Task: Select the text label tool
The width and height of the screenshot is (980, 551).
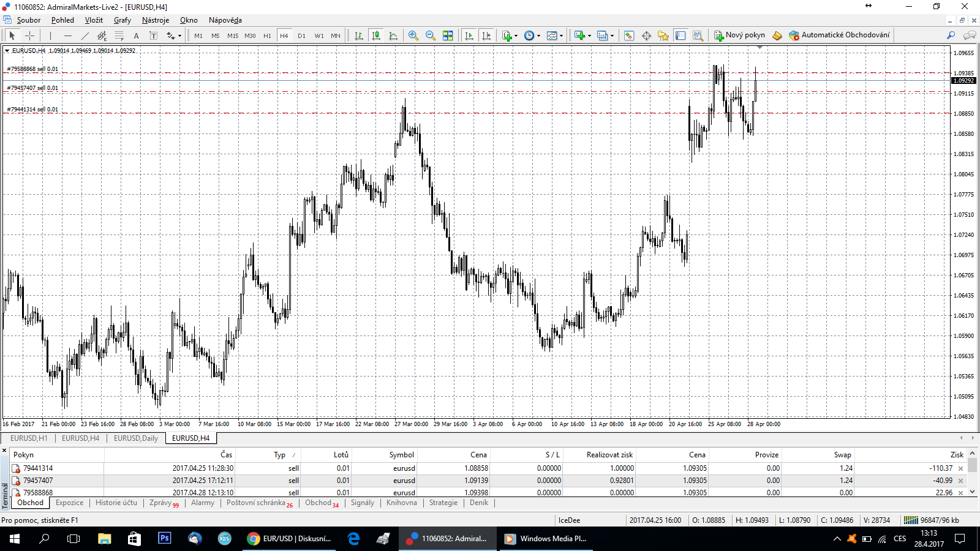Action: [x=153, y=36]
